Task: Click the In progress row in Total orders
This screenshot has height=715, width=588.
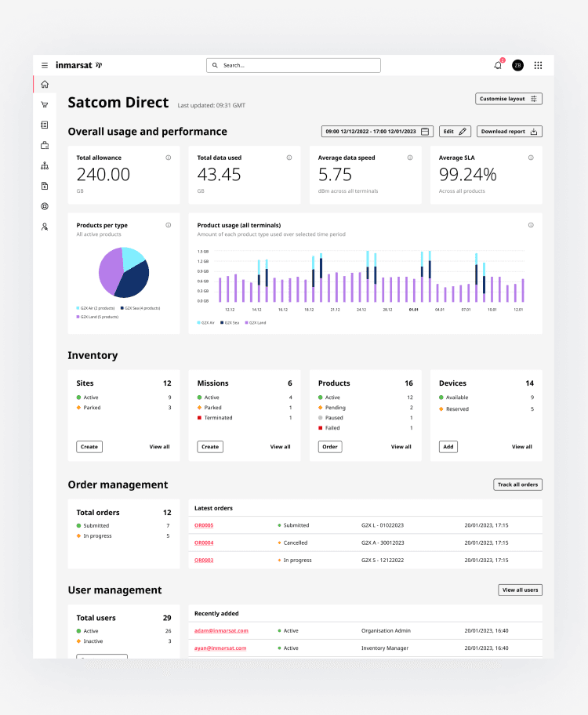Action: [124, 535]
